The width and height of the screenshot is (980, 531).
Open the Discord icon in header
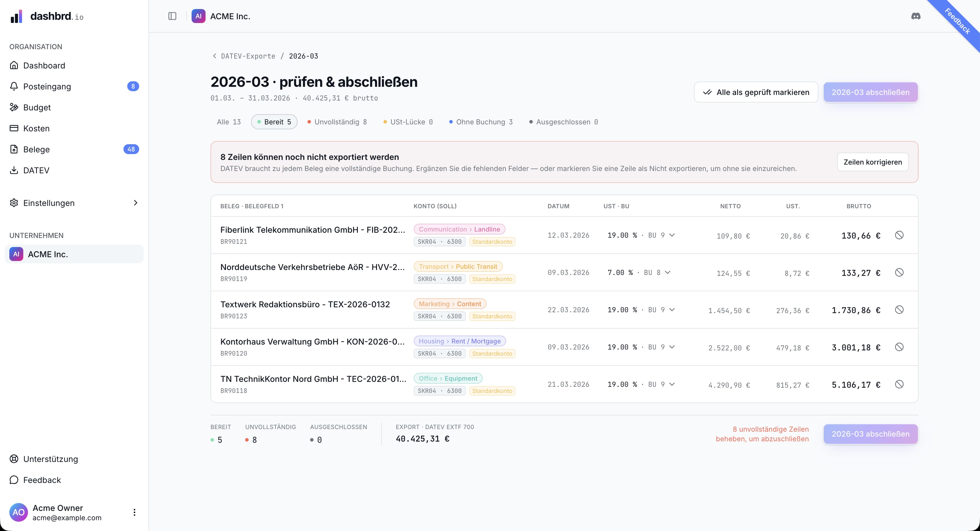(916, 16)
